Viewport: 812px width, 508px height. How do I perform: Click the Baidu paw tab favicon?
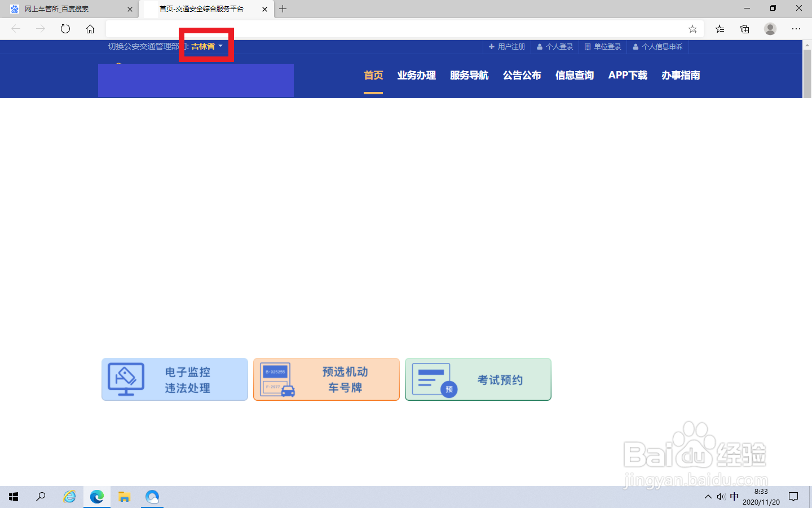coord(15,9)
